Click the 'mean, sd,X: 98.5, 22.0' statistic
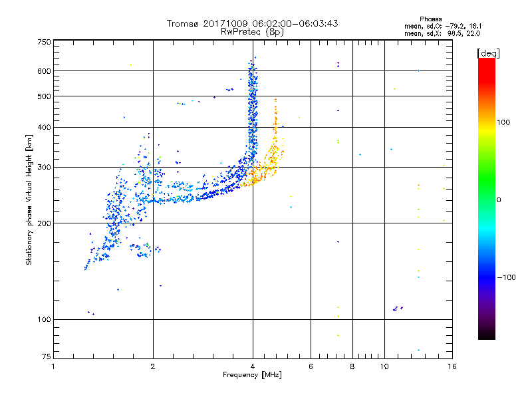The width and height of the screenshot is (532, 399). click(x=442, y=33)
